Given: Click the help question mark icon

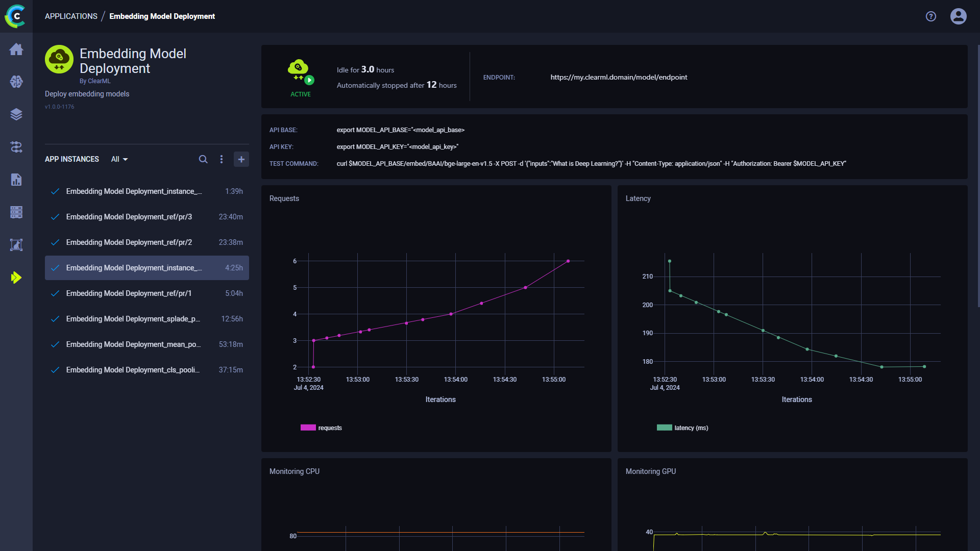Looking at the screenshot, I should (x=931, y=16).
